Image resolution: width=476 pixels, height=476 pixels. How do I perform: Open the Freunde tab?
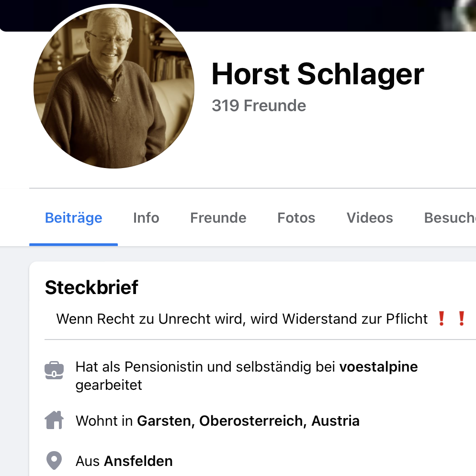218,218
